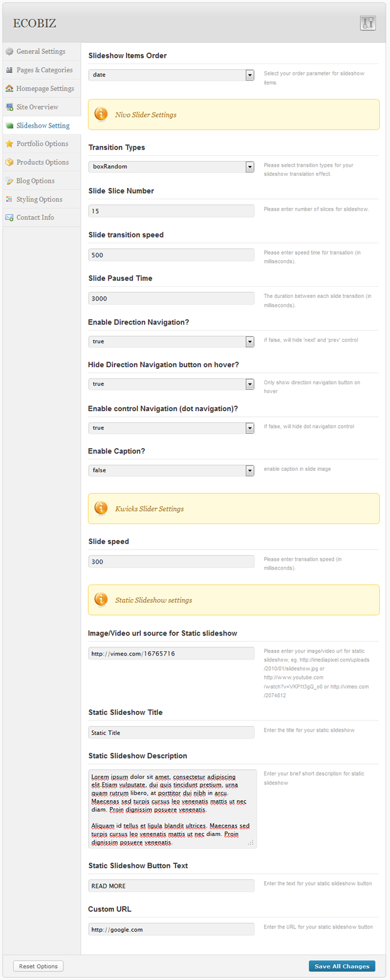Click the General Settings gear icon
The height and width of the screenshot is (980, 390).
(9, 52)
